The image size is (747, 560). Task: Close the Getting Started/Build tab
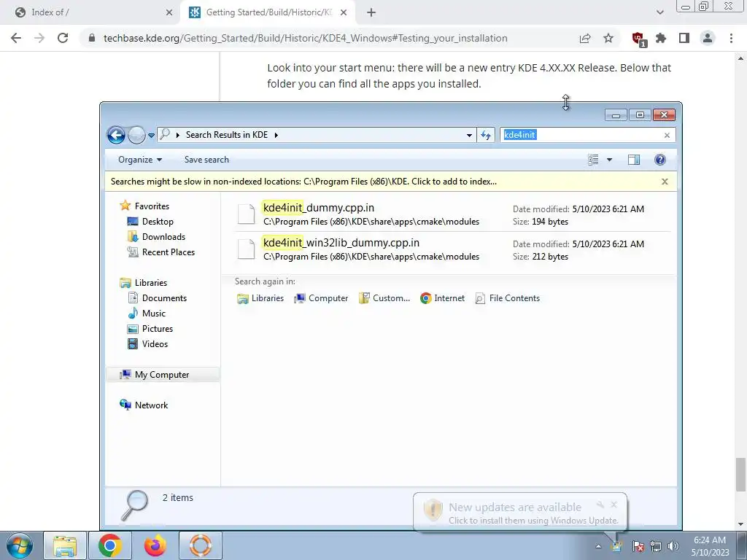pos(344,13)
